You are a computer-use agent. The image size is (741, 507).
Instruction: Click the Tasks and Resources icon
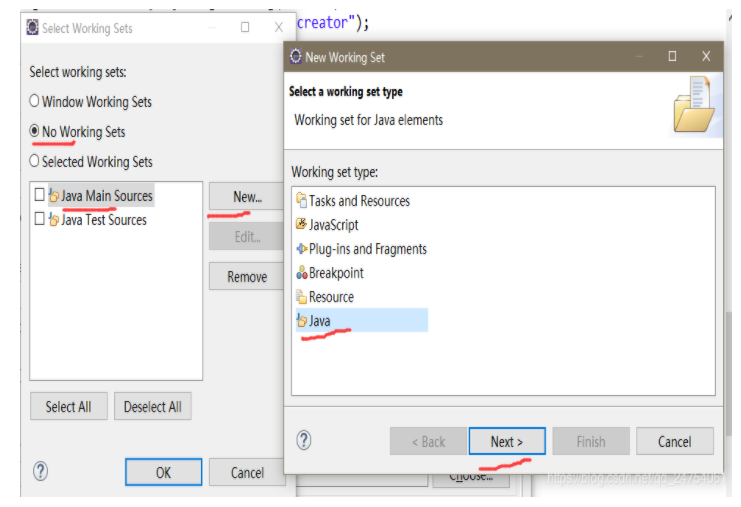302,200
